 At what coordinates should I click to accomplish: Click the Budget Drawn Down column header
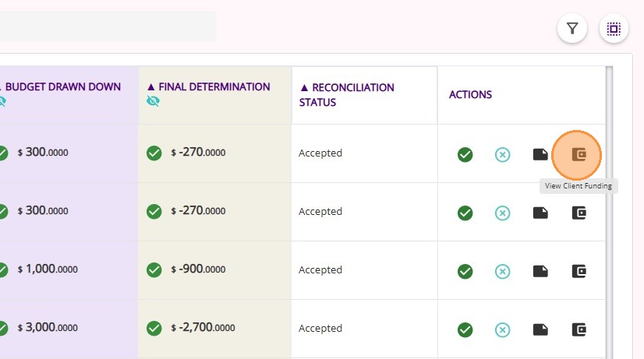(x=62, y=87)
